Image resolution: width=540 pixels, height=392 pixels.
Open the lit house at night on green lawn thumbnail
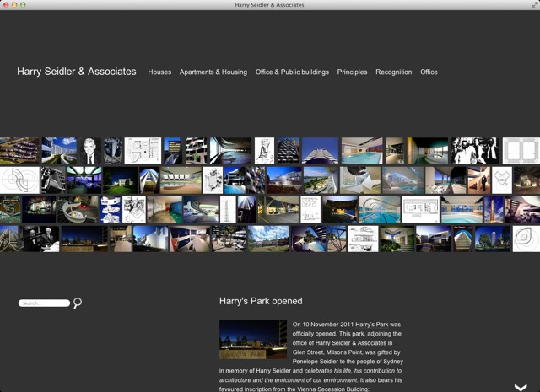[x=120, y=180]
